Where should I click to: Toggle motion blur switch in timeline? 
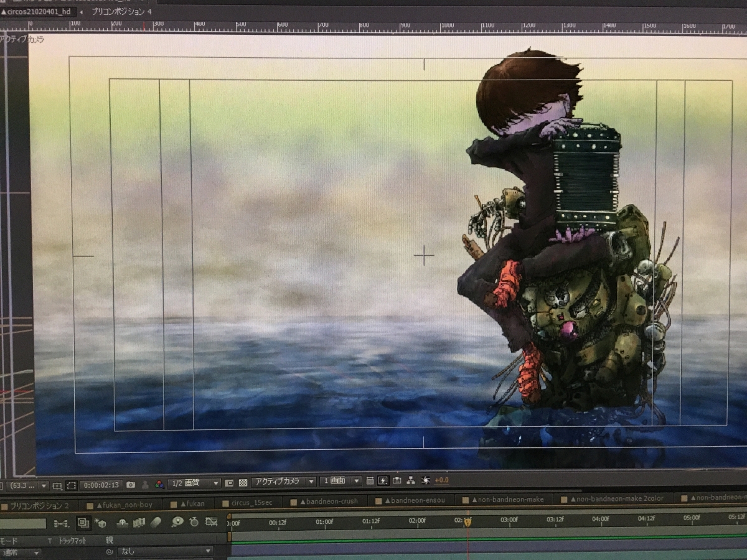[156, 522]
